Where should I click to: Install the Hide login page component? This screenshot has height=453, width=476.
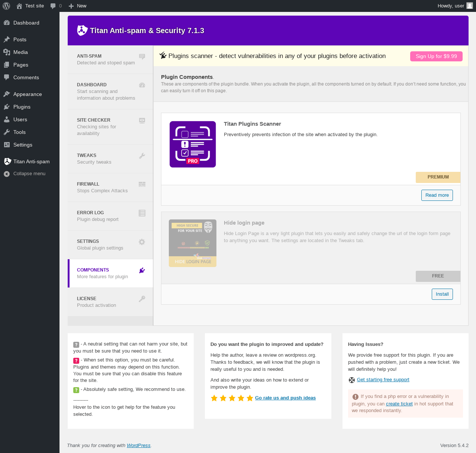point(442,294)
